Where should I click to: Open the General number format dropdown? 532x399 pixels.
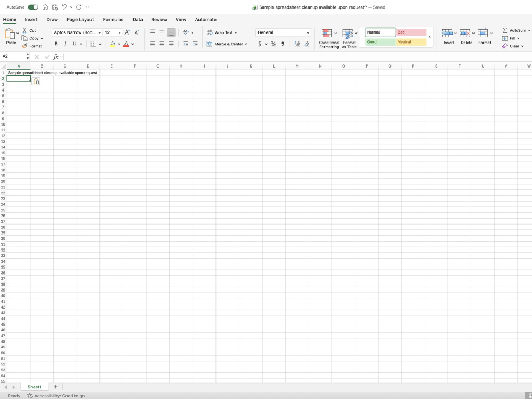point(284,32)
